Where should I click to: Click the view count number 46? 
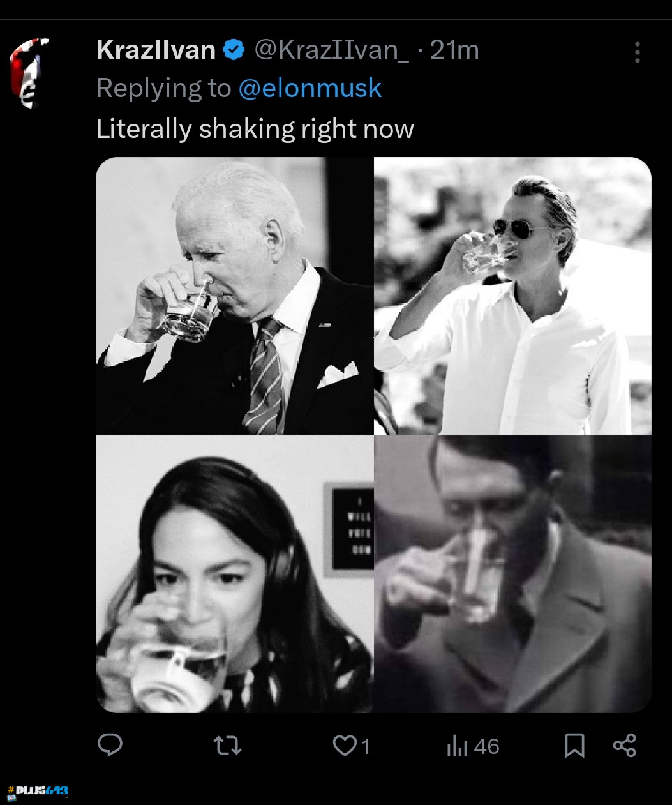486,746
